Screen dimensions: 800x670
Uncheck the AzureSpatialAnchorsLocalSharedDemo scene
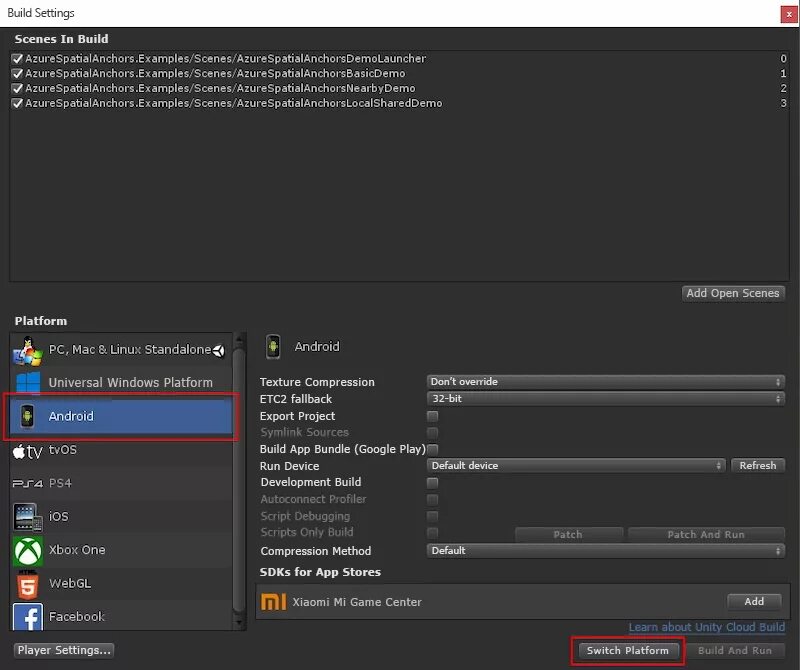17,103
